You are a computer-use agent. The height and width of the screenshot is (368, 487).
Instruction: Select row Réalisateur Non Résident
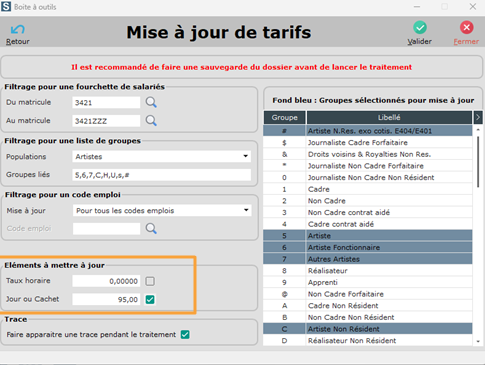pos(368,340)
